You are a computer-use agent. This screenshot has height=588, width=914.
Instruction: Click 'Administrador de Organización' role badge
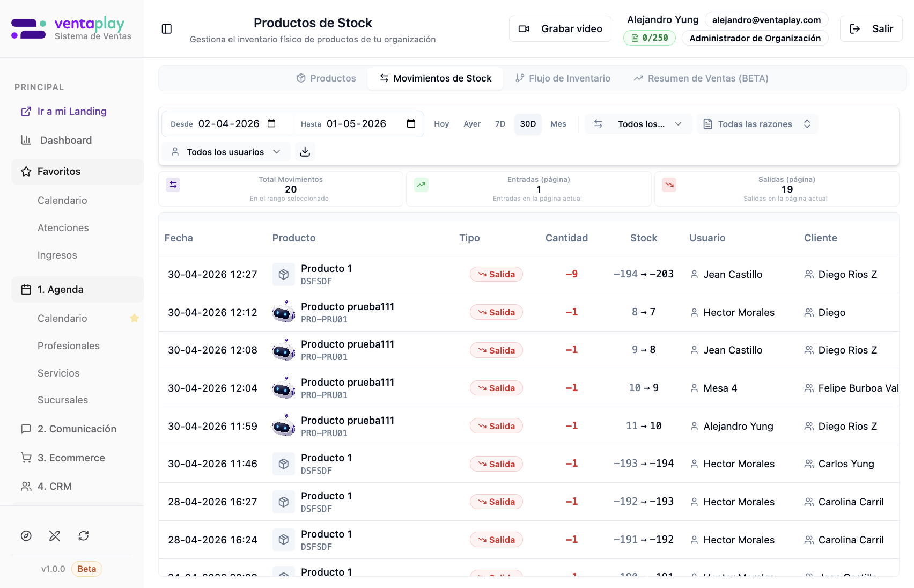[x=755, y=38]
